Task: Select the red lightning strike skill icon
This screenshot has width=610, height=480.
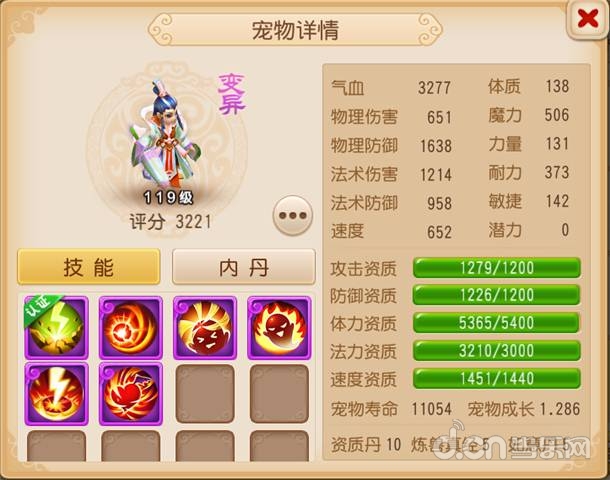Action: [x=56, y=394]
